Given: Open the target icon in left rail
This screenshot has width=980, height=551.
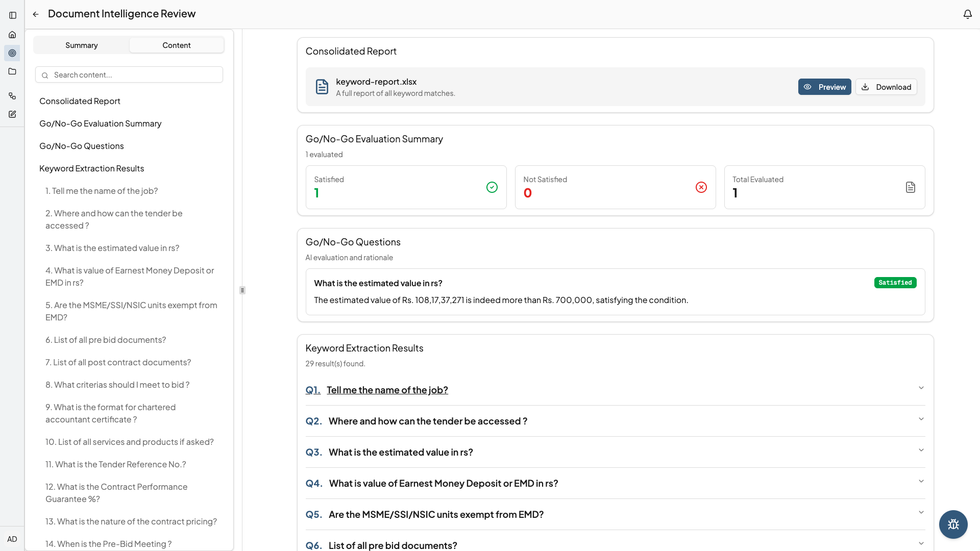Looking at the screenshot, I should (x=12, y=53).
